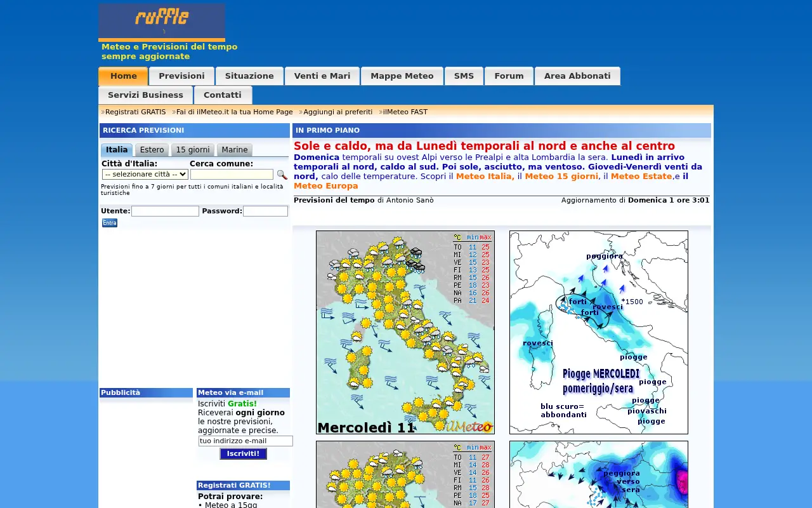Open the Area Abbonati tab

(x=577, y=76)
